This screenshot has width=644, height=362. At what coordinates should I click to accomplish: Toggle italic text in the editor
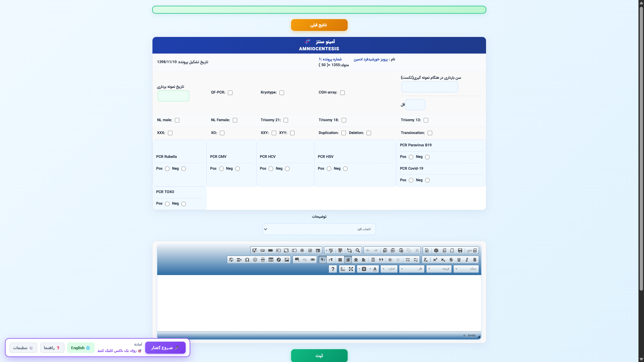[x=467, y=260]
